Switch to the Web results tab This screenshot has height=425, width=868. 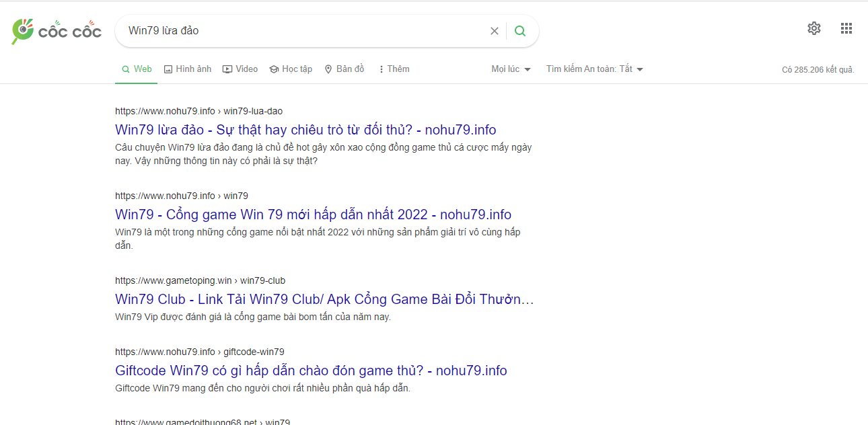[136, 69]
